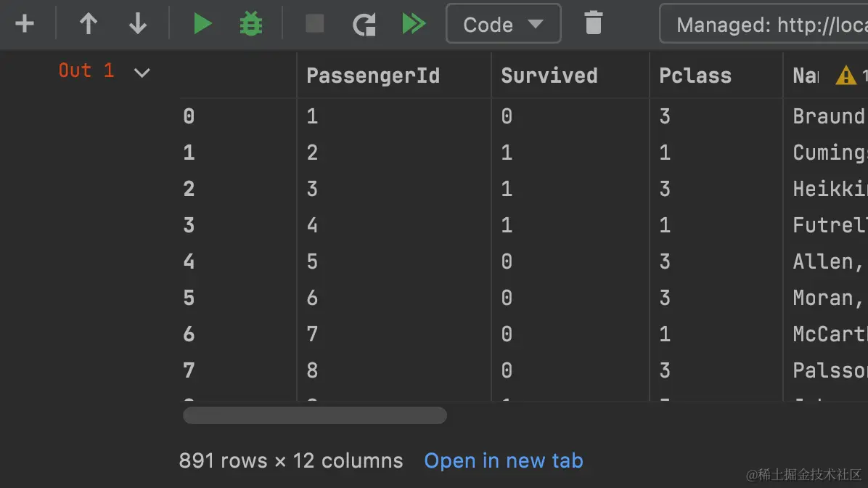This screenshot has width=868, height=488.
Task: Click the horizontal table scrollbar
Action: (x=315, y=415)
